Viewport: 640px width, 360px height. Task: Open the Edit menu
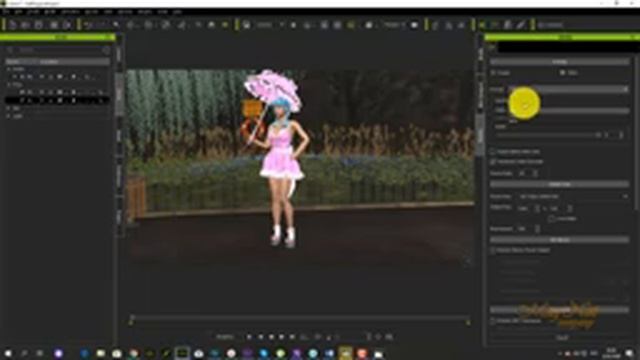pyautogui.click(x=18, y=12)
